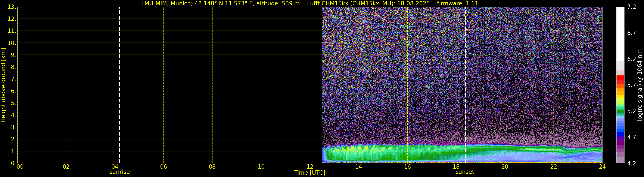Click the '8.' tick on the height axis
644x177 pixels.
[x=13, y=67]
